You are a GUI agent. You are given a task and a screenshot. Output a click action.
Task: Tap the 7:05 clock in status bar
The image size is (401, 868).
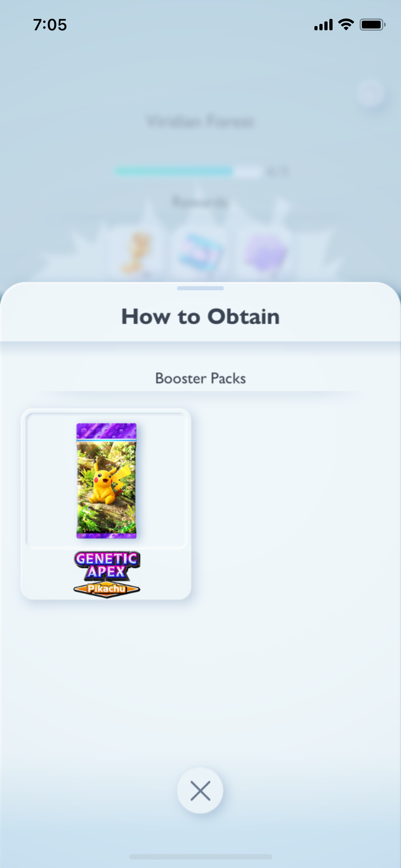(x=50, y=25)
